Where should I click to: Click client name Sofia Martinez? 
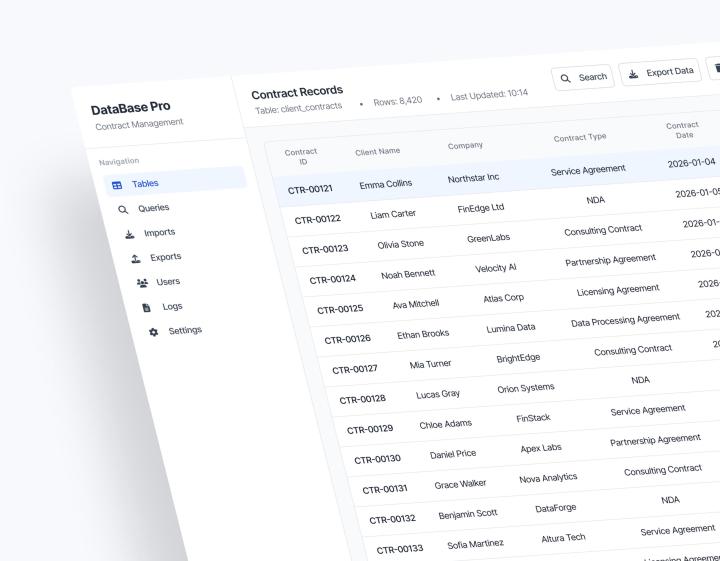click(475, 544)
